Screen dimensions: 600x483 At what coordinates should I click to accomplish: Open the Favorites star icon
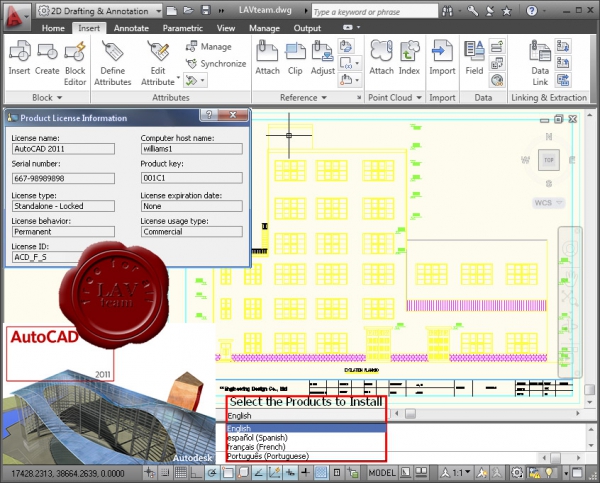point(507,11)
